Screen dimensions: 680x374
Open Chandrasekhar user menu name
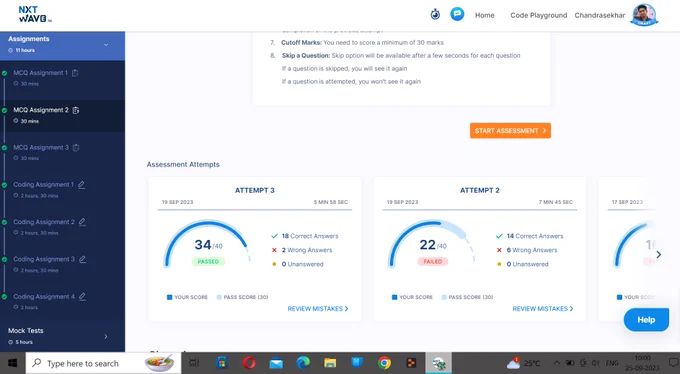pyautogui.click(x=600, y=15)
